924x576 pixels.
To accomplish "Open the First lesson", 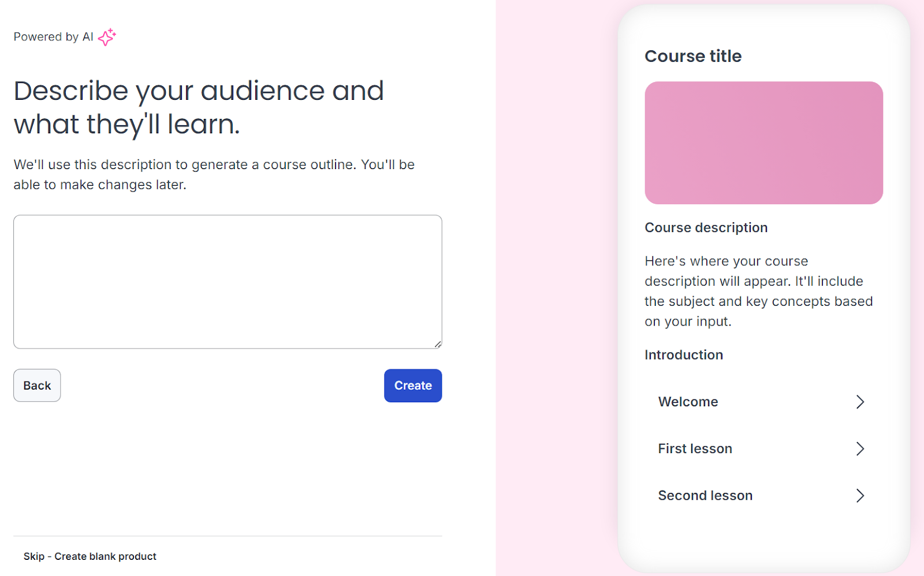I will (x=695, y=448).
